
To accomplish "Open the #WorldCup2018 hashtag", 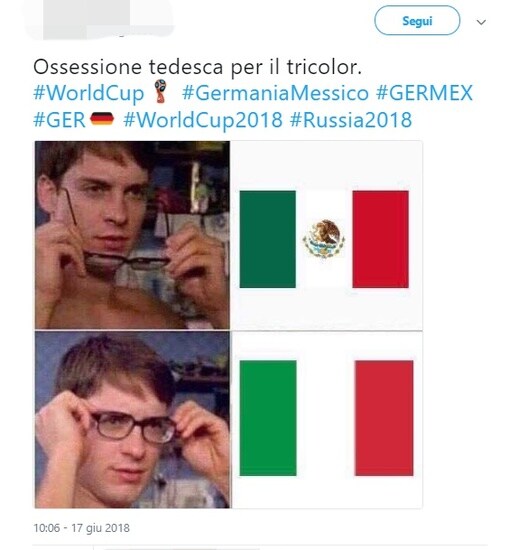I will click(203, 120).
